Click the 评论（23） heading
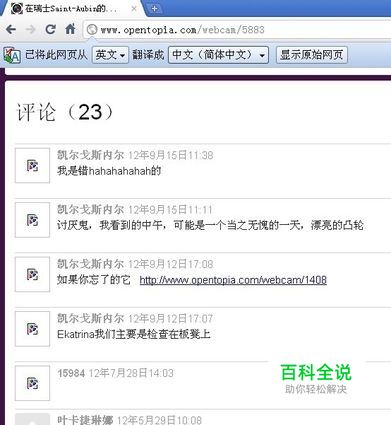Image resolution: width=391 pixels, height=425 pixels. click(x=65, y=112)
